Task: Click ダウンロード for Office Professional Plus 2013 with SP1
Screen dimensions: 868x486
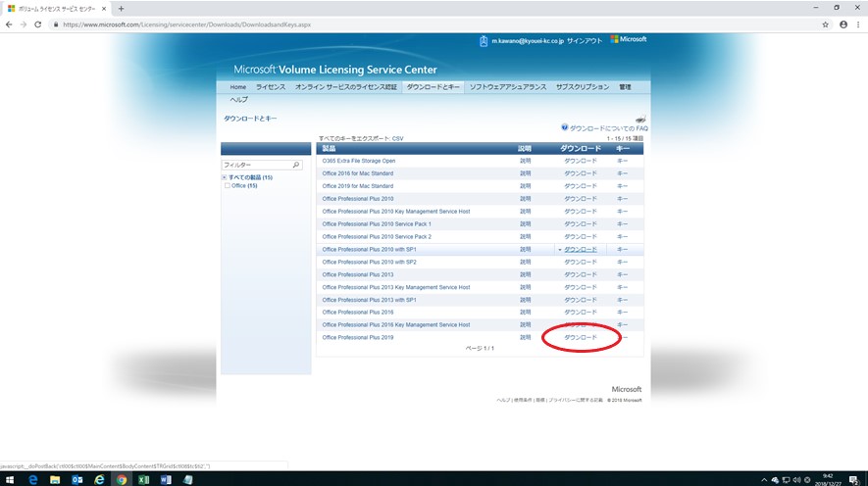Action: 581,300
